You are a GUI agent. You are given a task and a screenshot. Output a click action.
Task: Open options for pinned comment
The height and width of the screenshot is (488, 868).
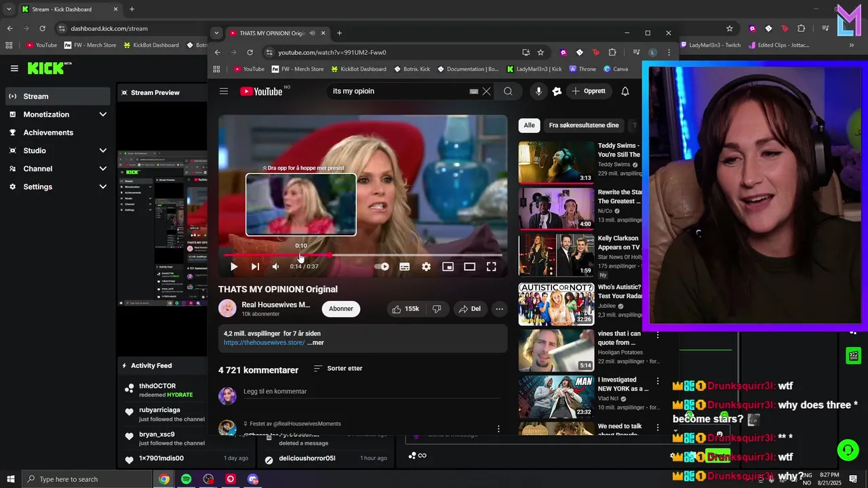coord(498,428)
